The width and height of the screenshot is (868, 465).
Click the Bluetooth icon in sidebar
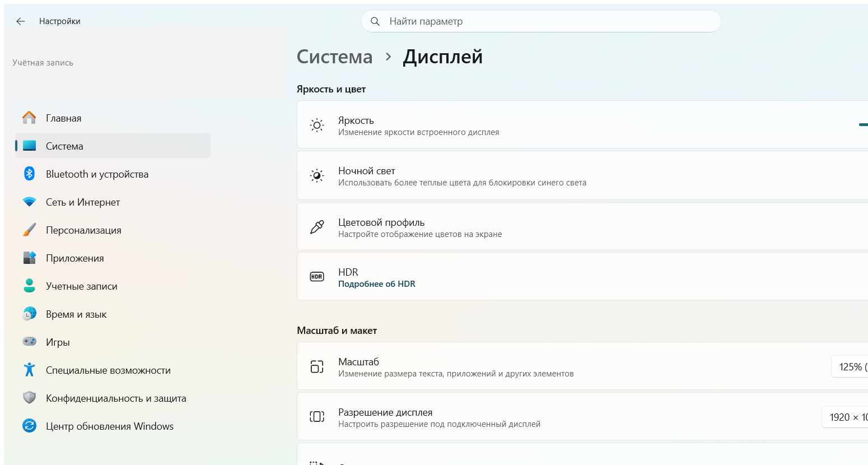pos(29,174)
